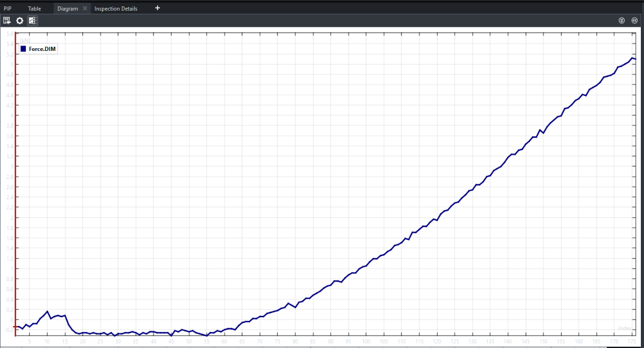Toggle the chart legend display icon
The width and height of the screenshot is (644, 348).
click(33, 21)
